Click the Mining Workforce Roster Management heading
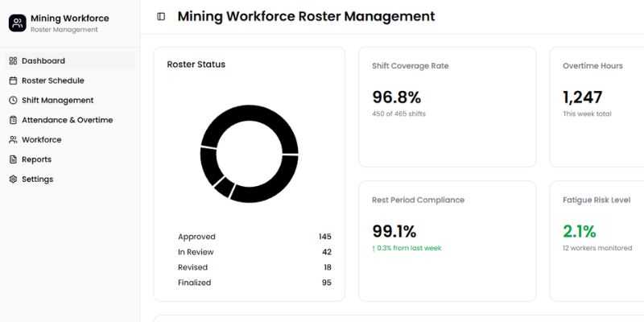 [306, 16]
